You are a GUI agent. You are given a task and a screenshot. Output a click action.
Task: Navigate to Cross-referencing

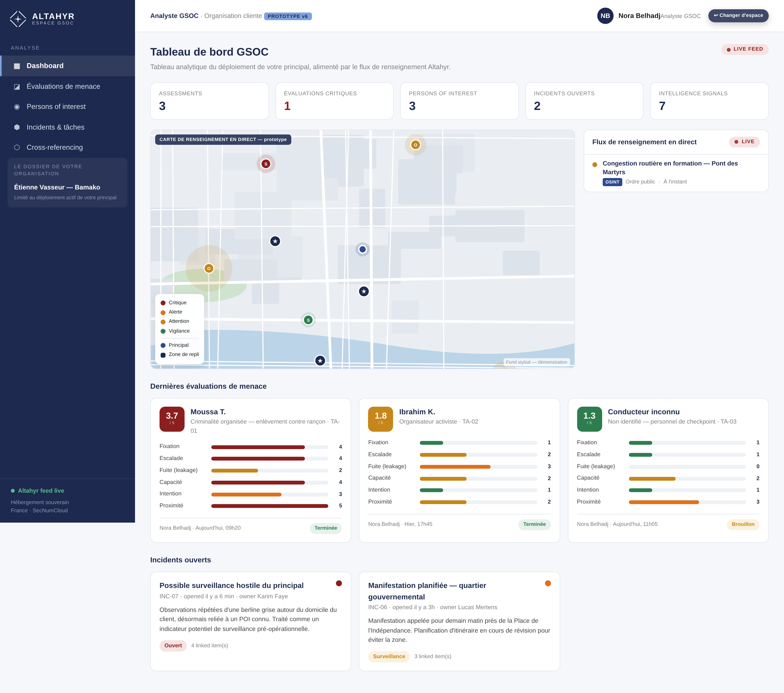click(x=68, y=148)
